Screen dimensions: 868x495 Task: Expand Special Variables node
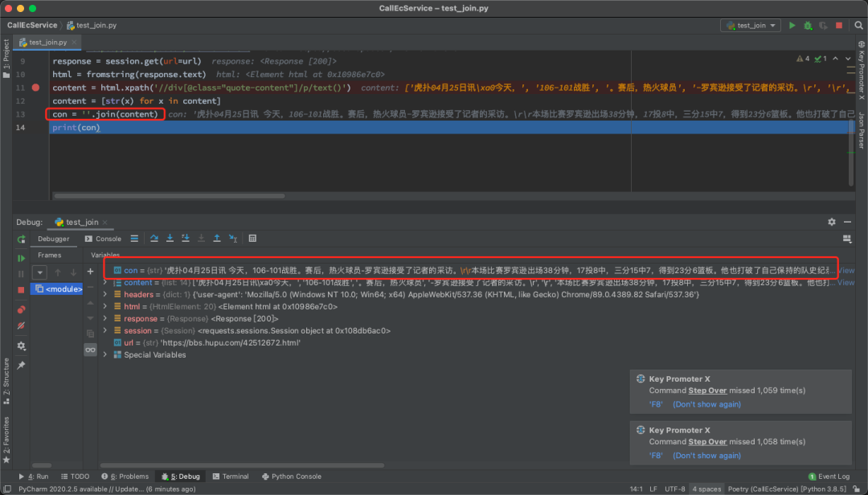(x=105, y=354)
